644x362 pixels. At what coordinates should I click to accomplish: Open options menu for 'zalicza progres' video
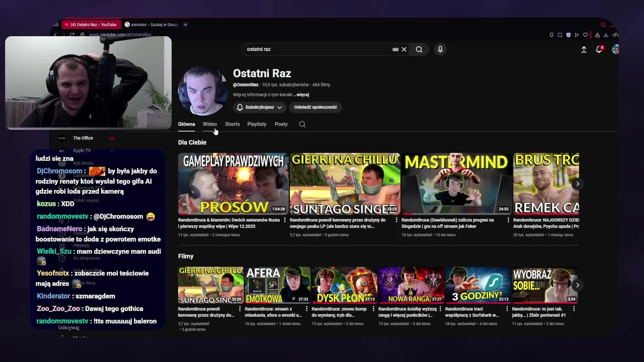(x=508, y=220)
